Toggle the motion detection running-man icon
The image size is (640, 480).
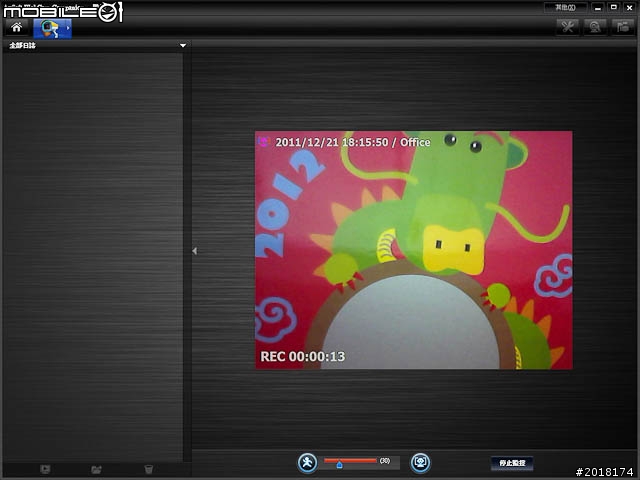click(x=307, y=463)
